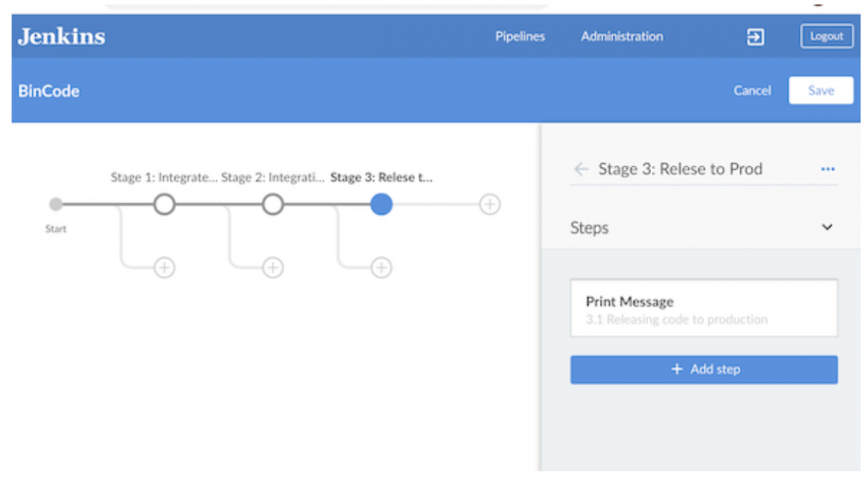
Task: Save the BinCode pipeline
Action: pyautogui.click(x=821, y=90)
